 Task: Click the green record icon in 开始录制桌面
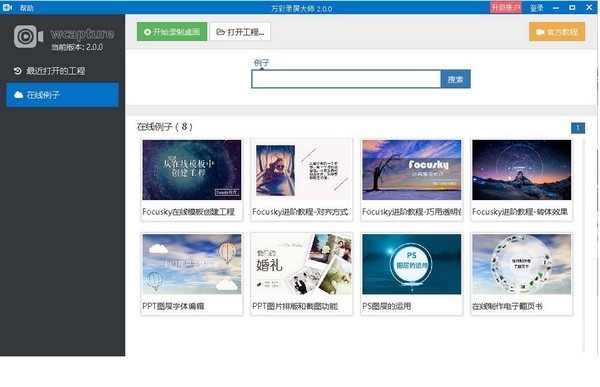click(147, 32)
